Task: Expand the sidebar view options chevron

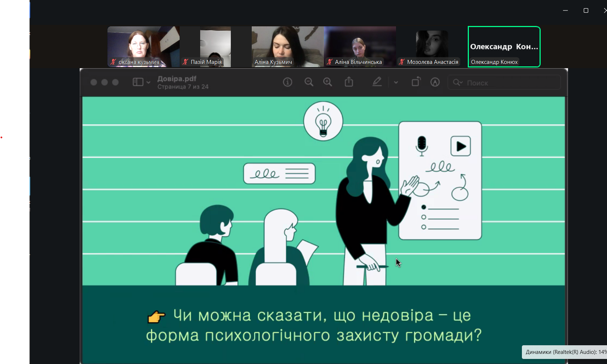Action: tap(148, 83)
